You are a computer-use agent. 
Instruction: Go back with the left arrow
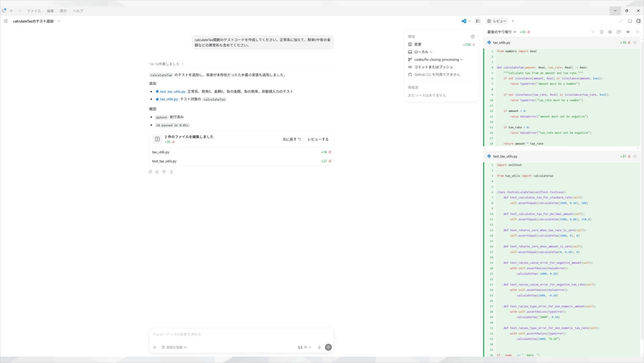click(12, 11)
